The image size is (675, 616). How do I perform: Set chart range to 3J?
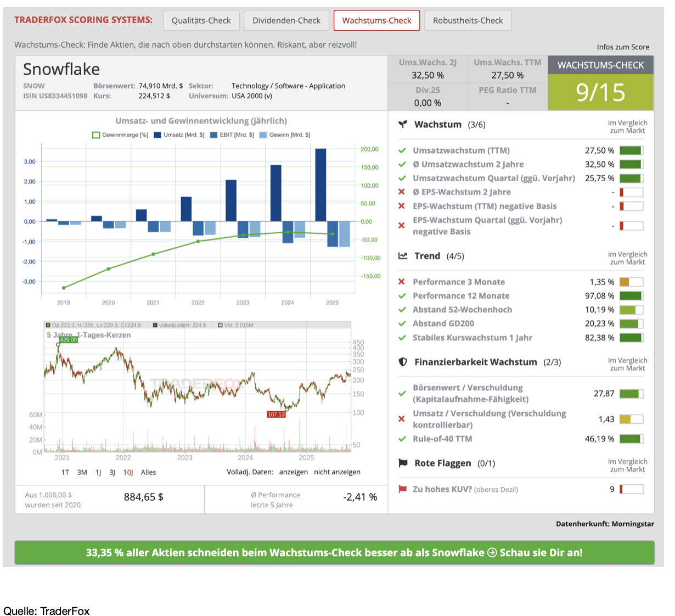(x=112, y=472)
